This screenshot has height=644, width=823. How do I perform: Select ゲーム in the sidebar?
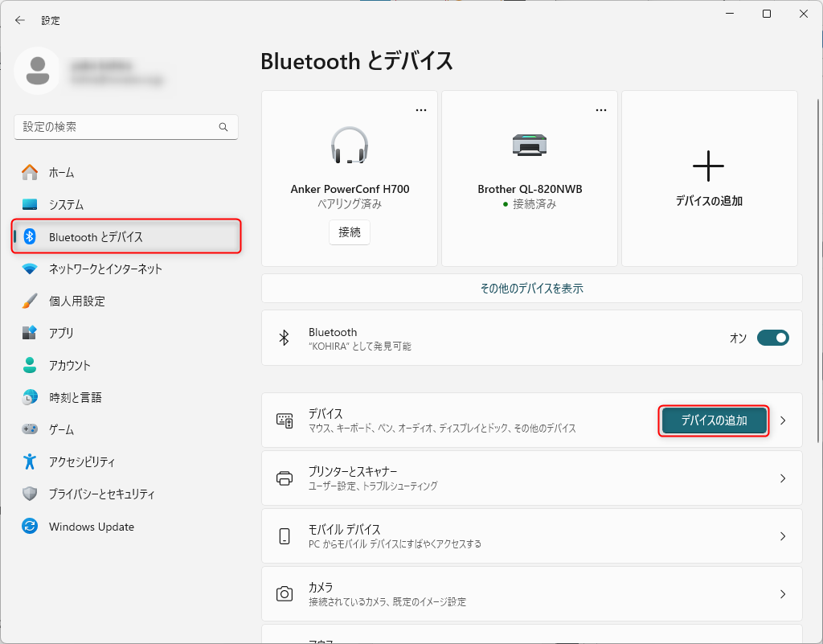[x=126, y=429]
